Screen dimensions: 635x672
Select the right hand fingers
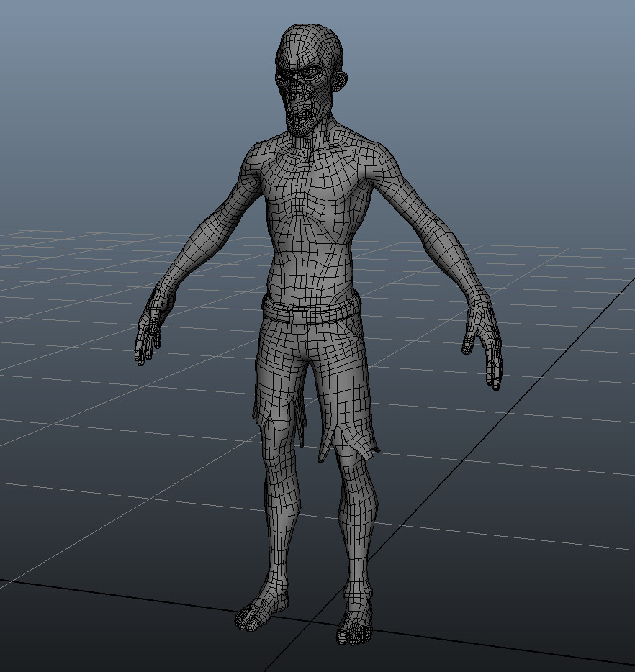(148, 353)
